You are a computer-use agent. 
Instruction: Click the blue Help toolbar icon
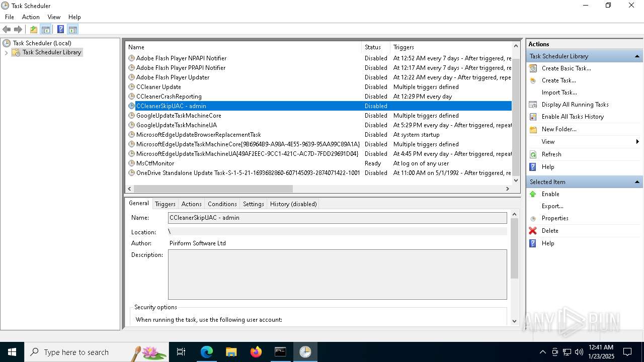click(60, 29)
